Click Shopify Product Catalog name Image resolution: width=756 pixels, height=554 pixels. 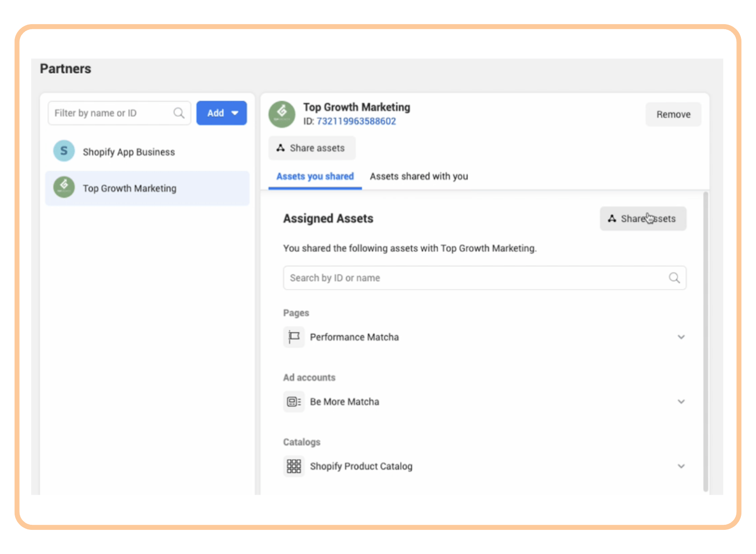(x=361, y=466)
